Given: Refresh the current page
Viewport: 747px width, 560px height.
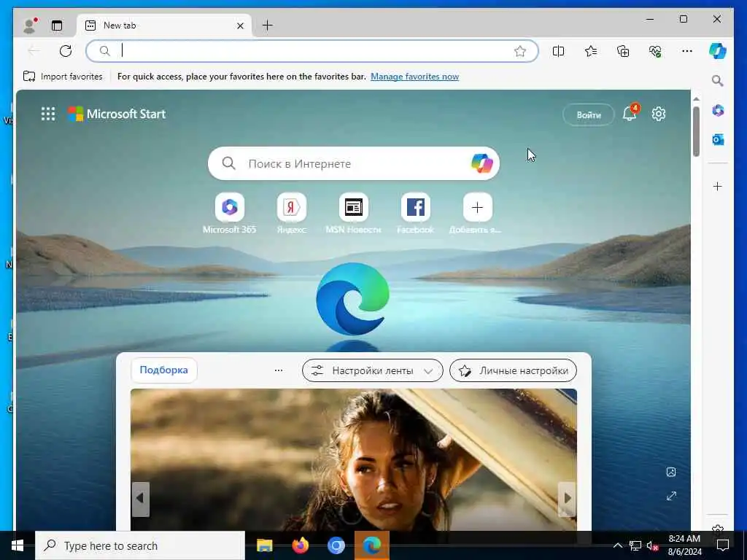Looking at the screenshot, I should tap(66, 51).
